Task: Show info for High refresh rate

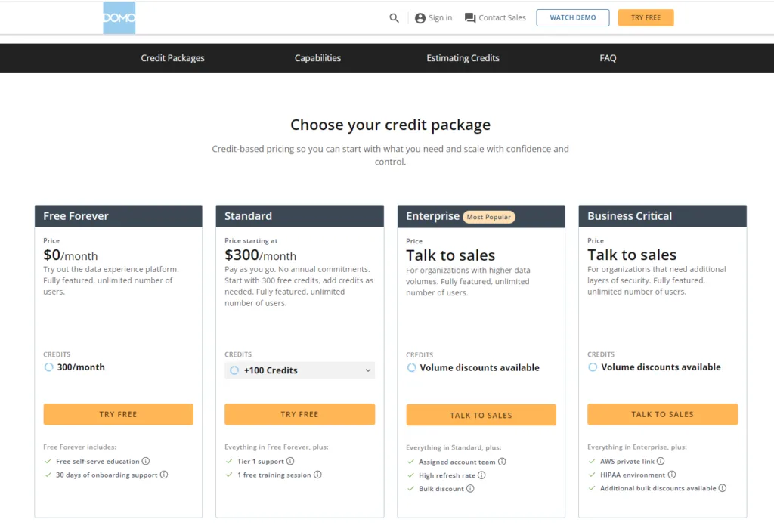Action: click(x=481, y=475)
